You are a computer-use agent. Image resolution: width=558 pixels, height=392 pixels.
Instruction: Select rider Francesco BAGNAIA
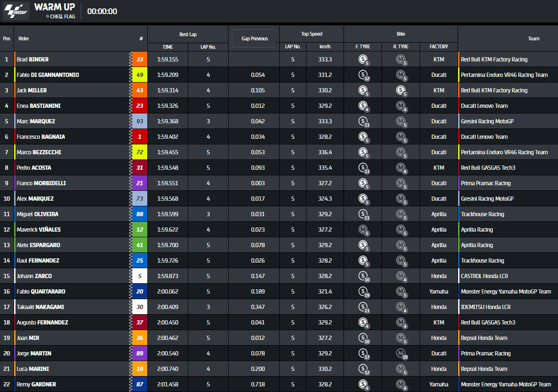(41, 137)
